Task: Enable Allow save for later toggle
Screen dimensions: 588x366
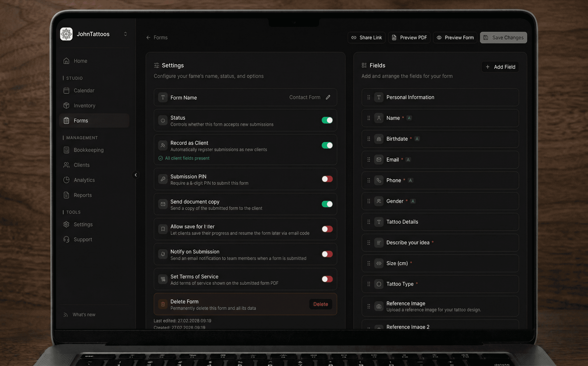Action: coord(327,229)
